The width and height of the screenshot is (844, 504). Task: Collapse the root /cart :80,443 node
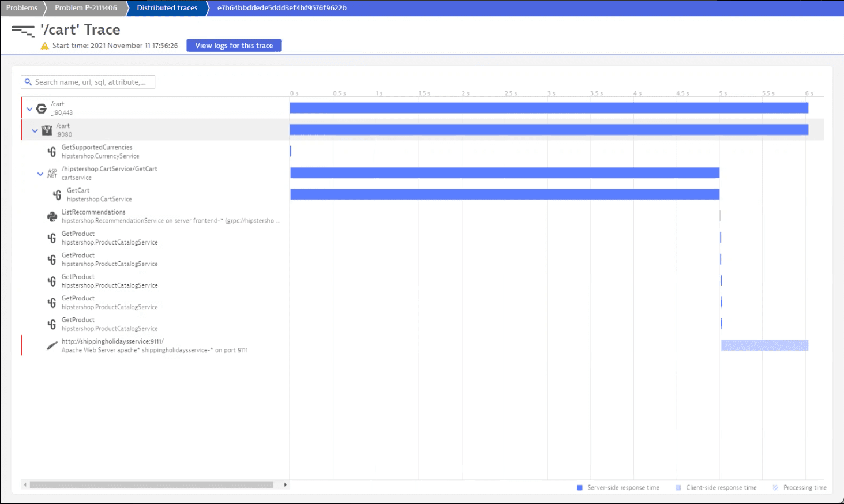click(x=29, y=109)
